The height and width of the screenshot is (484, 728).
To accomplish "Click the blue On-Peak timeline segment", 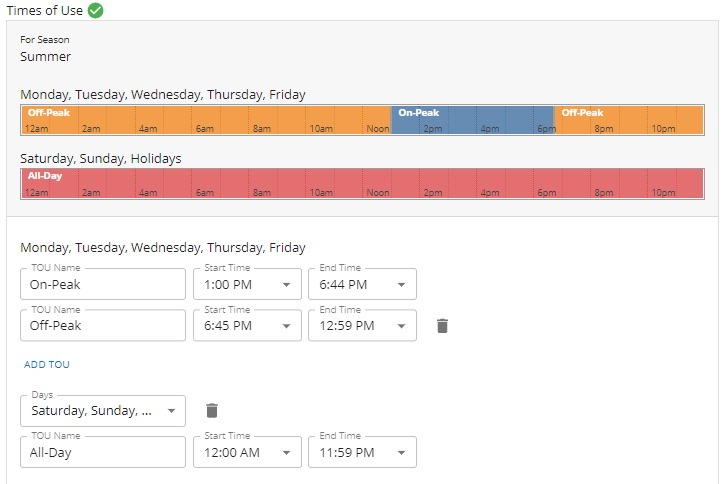I will (x=472, y=120).
